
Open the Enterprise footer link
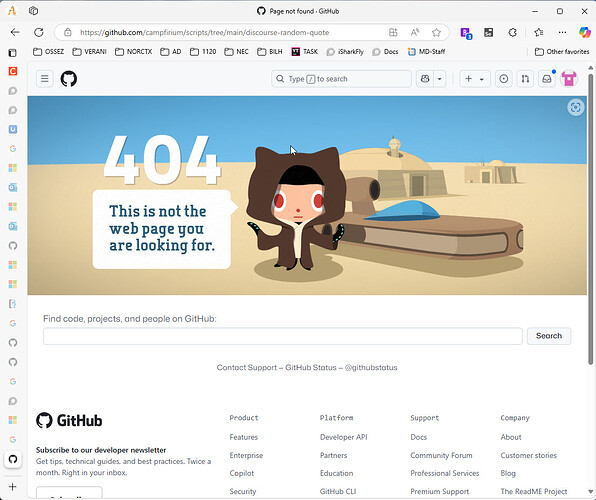point(246,456)
